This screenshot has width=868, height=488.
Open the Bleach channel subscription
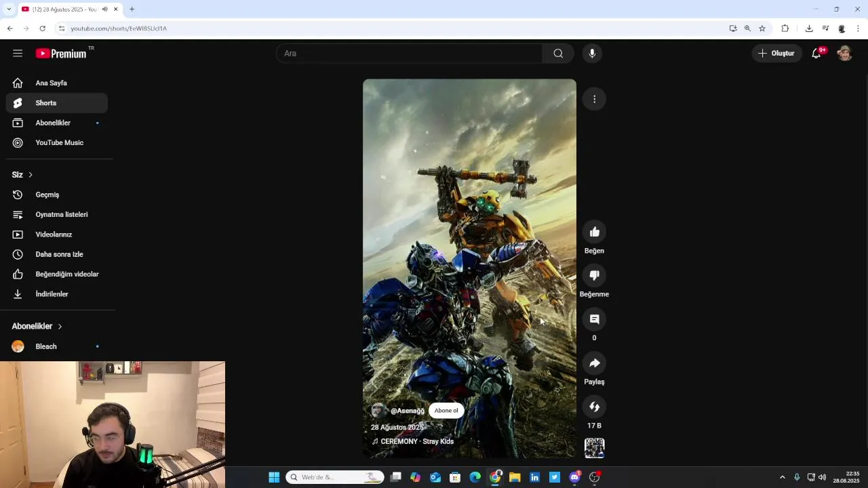[x=57, y=346]
